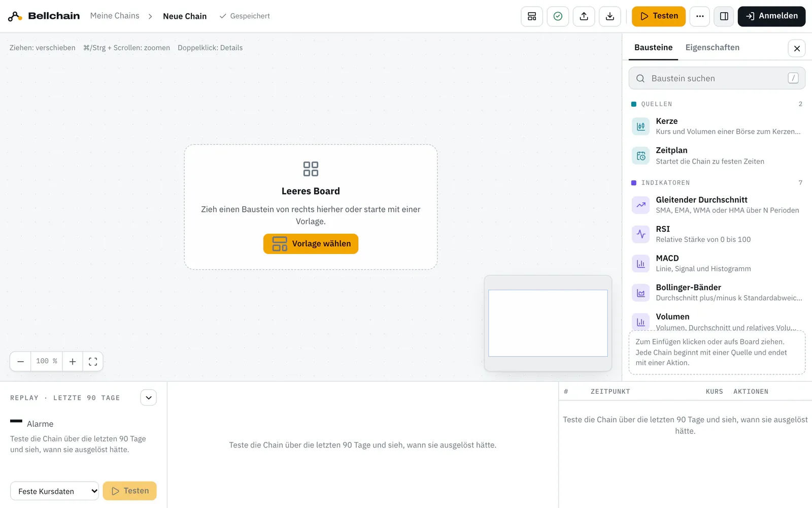Zoom in with the plus button
Image resolution: width=812 pixels, height=508 pixels.
point(73,361)
